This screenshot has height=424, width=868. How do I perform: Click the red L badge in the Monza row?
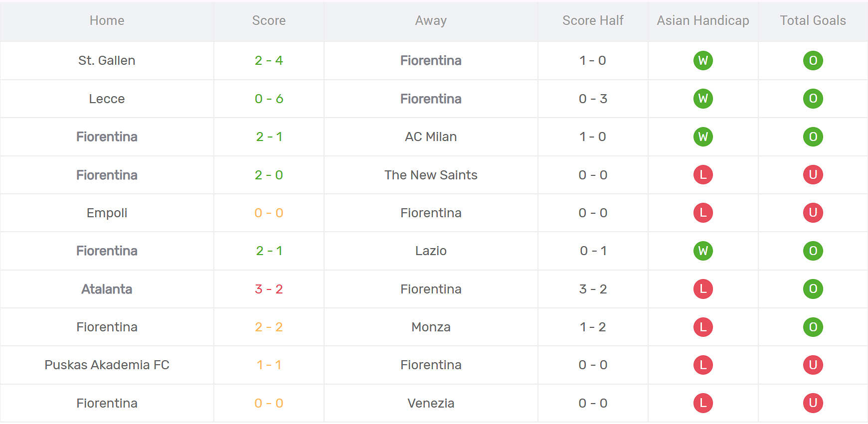[703, 327]
